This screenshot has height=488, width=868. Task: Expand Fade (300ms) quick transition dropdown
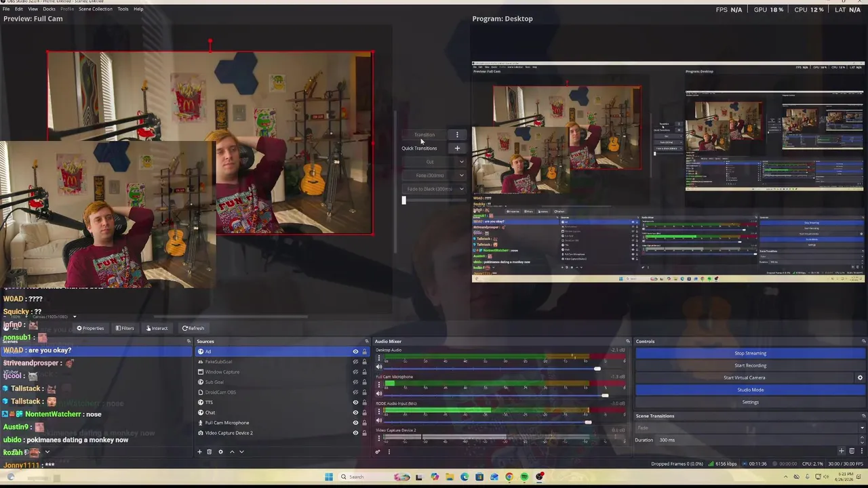coord(462,175)
